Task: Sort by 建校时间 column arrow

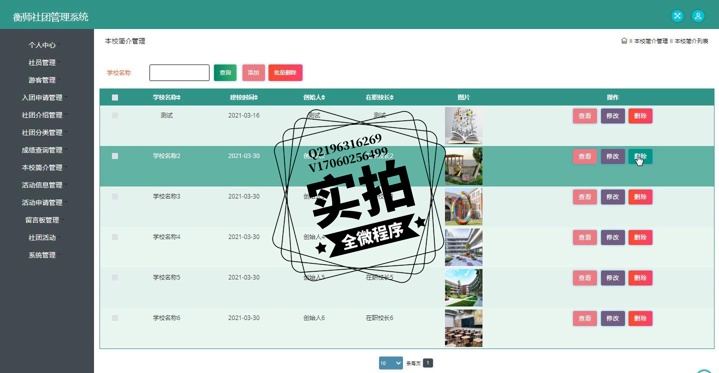Action: click(x=256, y=97)
